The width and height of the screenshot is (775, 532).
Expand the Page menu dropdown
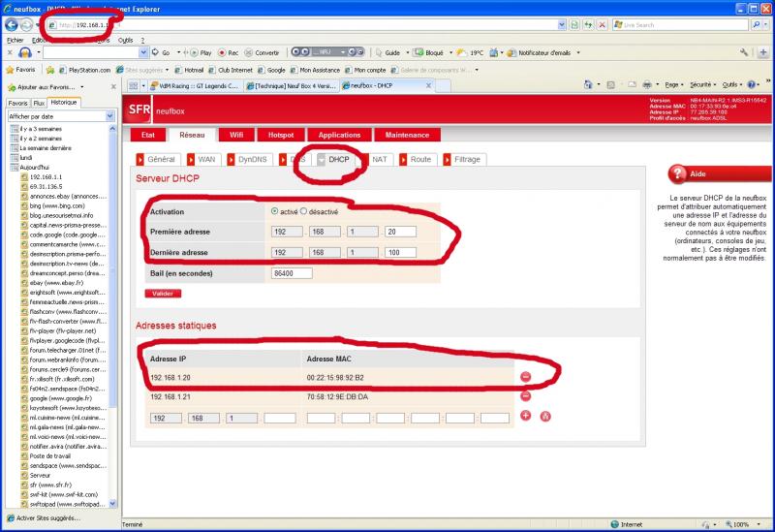674,85
